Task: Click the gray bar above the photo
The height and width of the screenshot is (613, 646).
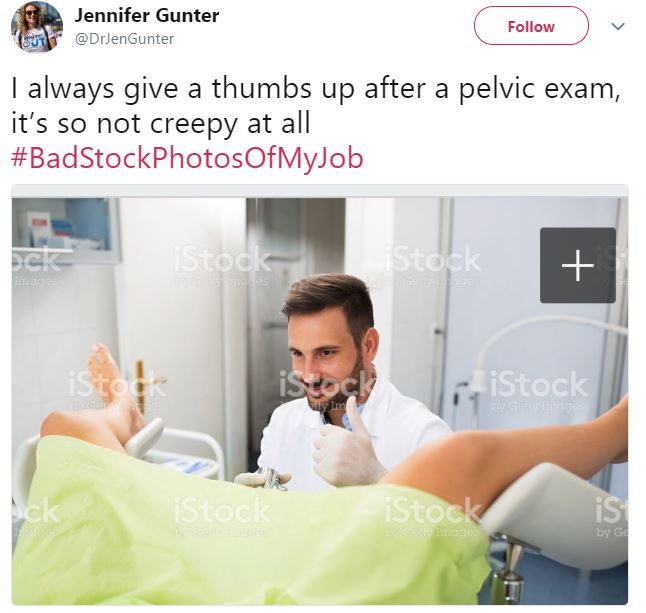Action: click(x=320, y=191)
